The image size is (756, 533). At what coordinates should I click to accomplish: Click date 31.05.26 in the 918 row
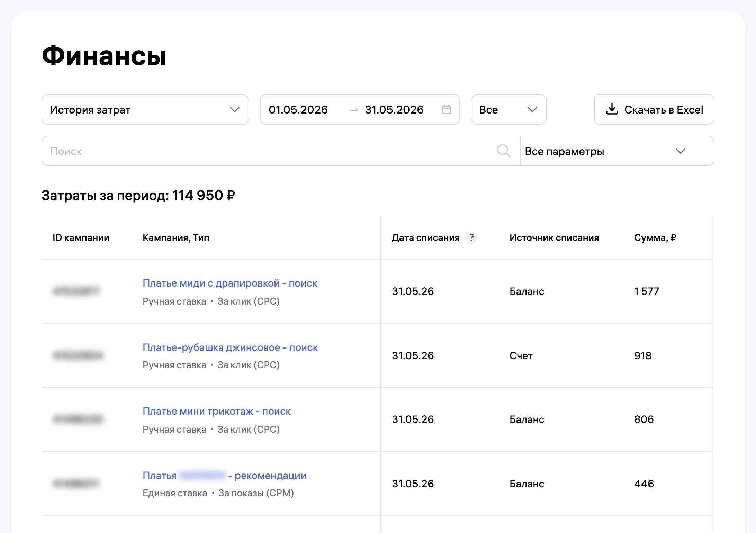(x=413, y=355)
